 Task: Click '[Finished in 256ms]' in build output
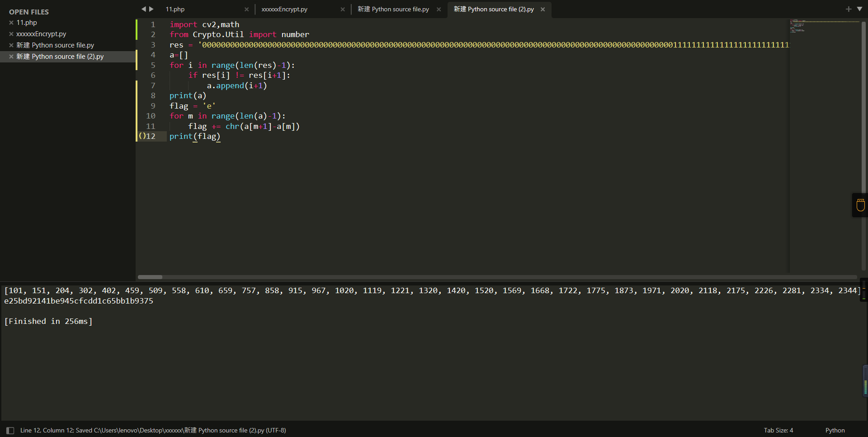pos(48,321)
